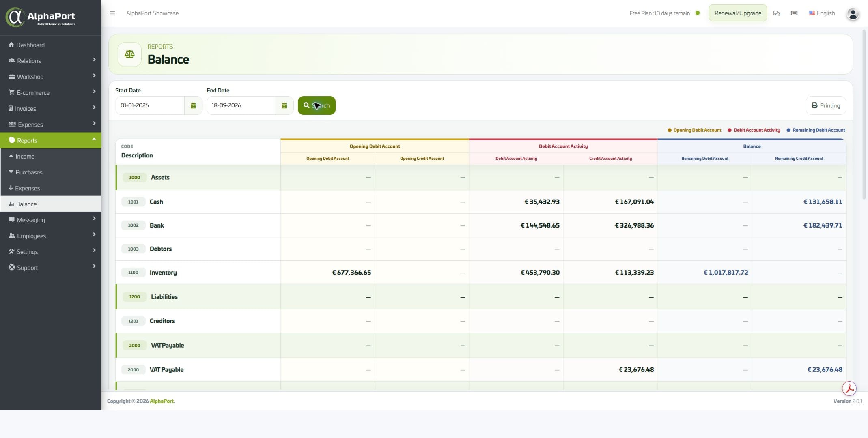Click the AlphaPort Showcase breadcrumb text
Screen dimensions: 868x438
click(152, 13)
